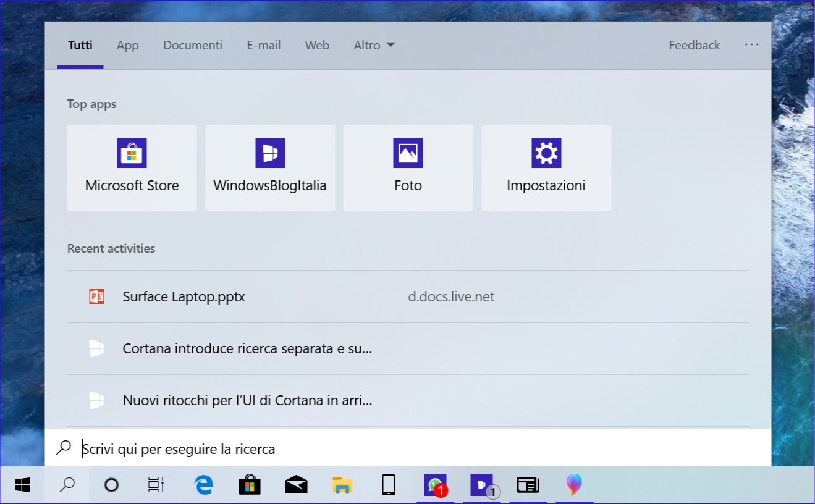Open Task View in taskbar
815x504 pixels.
click(x=156, y=485)
